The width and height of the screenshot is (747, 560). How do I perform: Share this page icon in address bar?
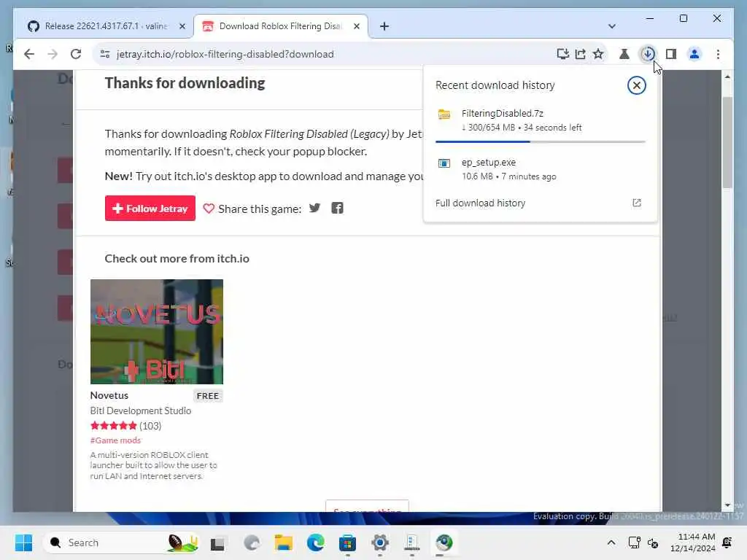pyautogui.click(x=580, y=54)
